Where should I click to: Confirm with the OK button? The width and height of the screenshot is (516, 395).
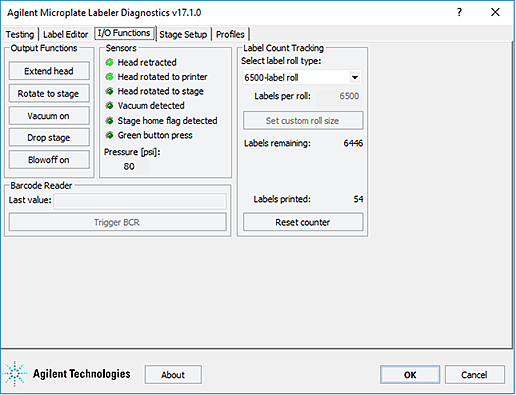pos(410,375)
